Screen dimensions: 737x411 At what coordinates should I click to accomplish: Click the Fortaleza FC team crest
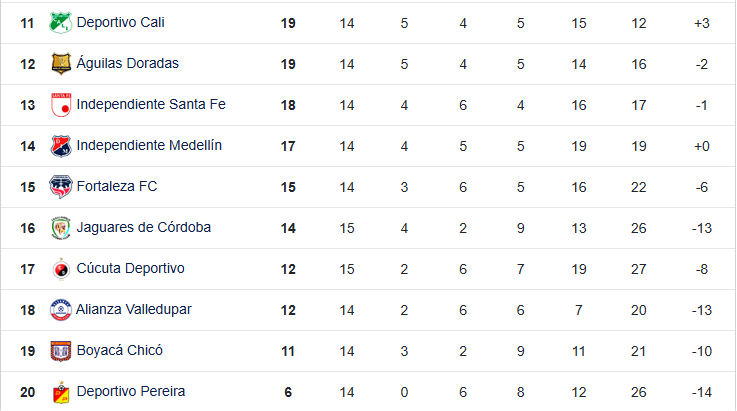[x=61, y=186]
